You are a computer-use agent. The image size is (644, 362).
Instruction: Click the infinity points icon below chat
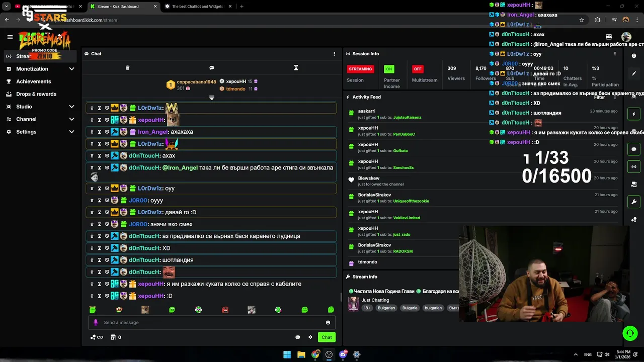click(x=97, y=337)
